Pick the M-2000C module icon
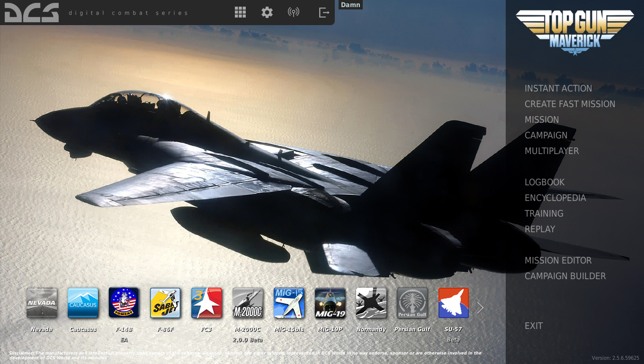The image size is (644, 364). click(x=248, y=303)
